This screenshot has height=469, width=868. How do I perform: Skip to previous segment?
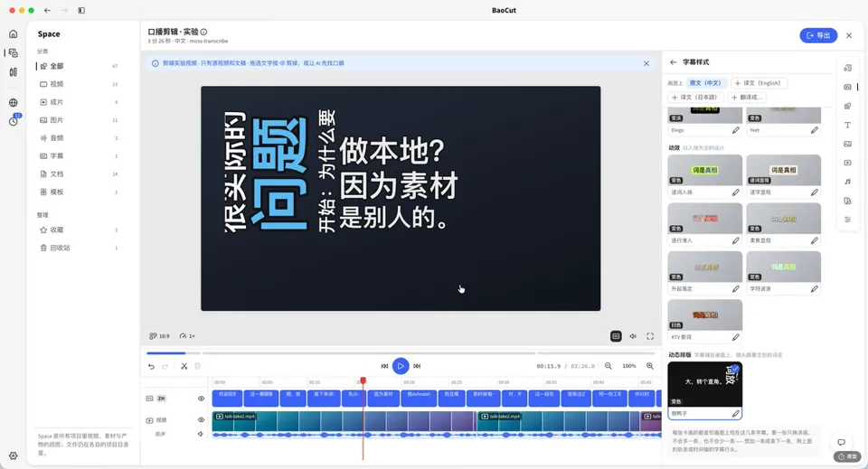(385, 366)
